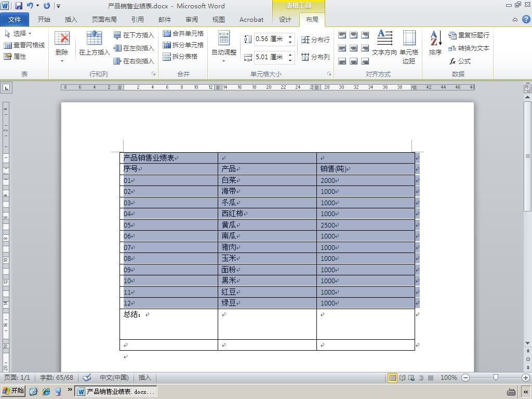This screenshot has height=399, width=532.
Task: Align cell text bottom left
Action: click(x=342, y=61)
